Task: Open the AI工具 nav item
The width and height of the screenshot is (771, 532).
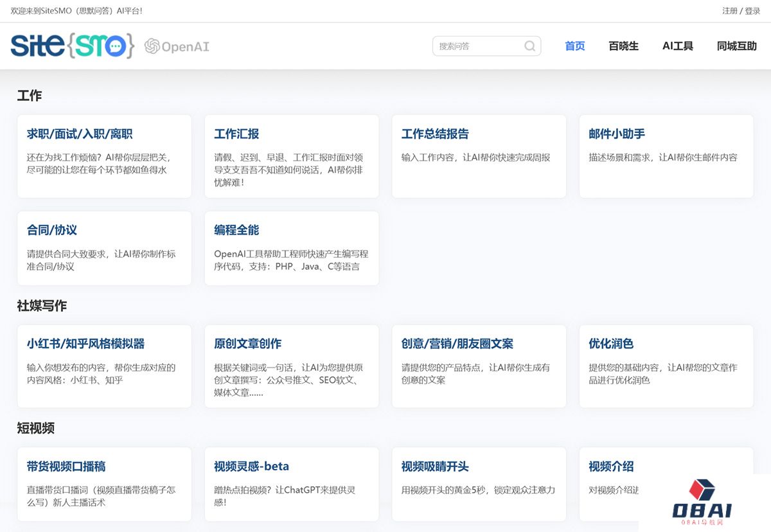Action: [678, 46]
